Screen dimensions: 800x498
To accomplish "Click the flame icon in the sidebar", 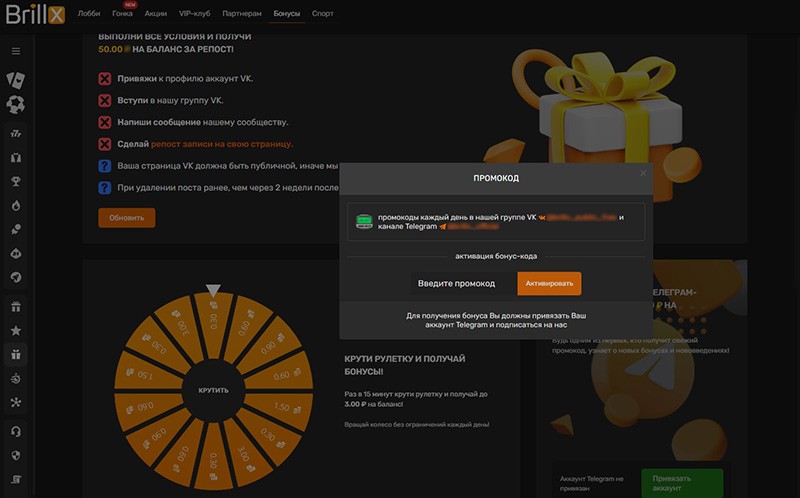I will point(15,205).
